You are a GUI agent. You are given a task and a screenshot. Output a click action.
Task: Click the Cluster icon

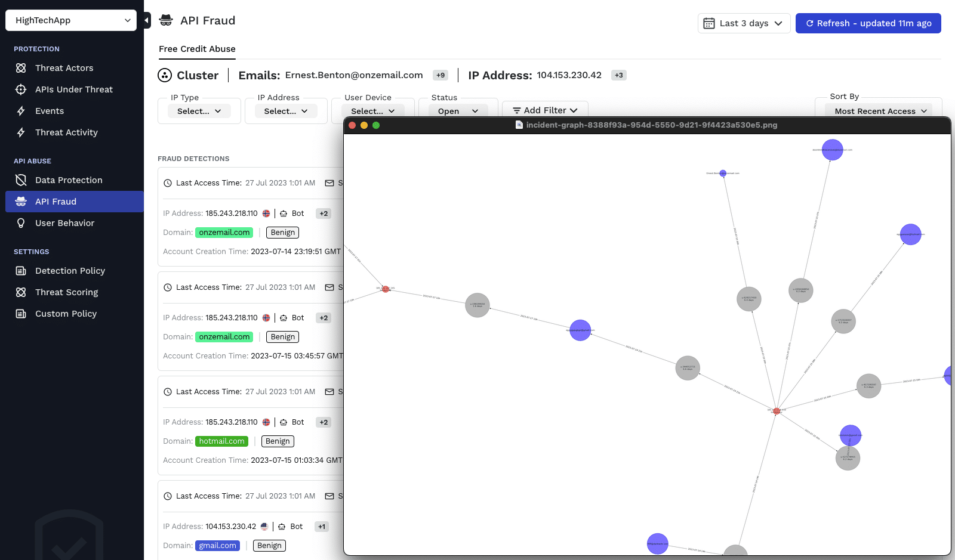coord(165,75)
